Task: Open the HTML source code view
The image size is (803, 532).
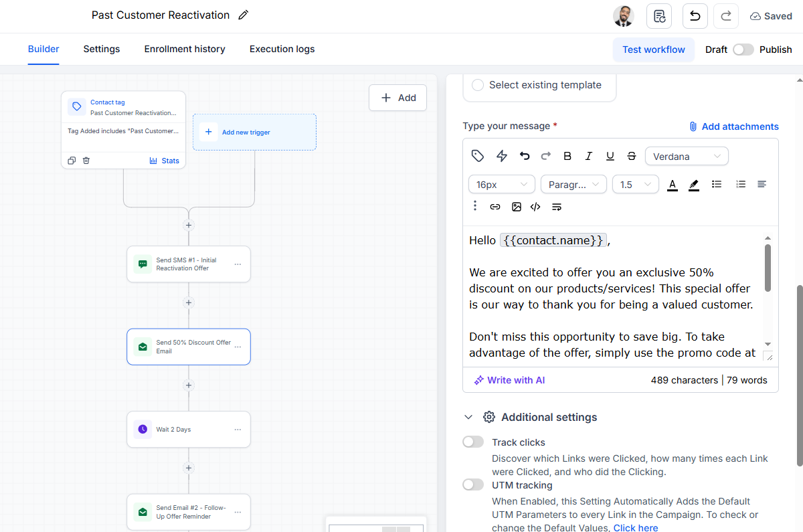Action: [535, 207]
